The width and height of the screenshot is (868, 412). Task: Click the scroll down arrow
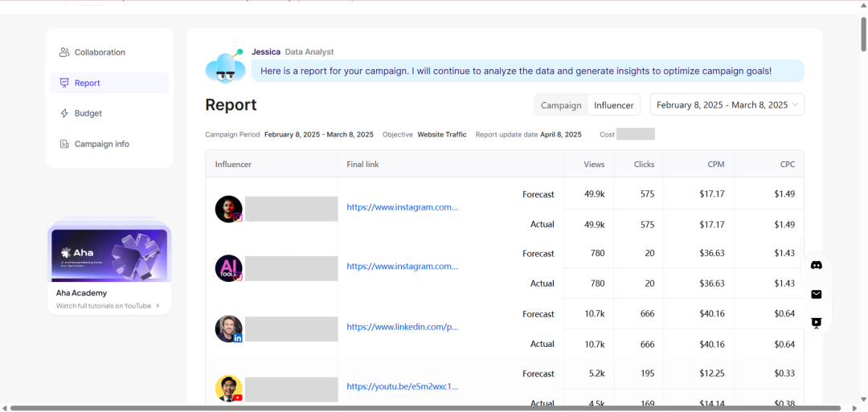tap(863, 399)
